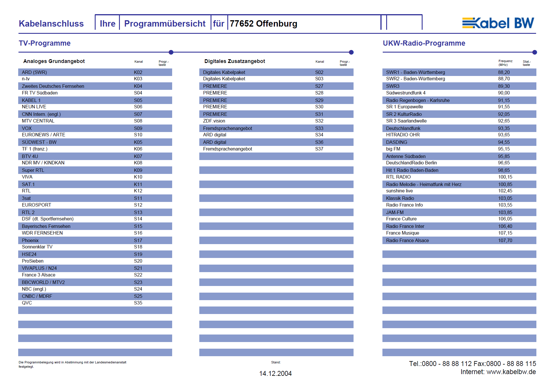Click EUROSPORT entry

point(95,205)
